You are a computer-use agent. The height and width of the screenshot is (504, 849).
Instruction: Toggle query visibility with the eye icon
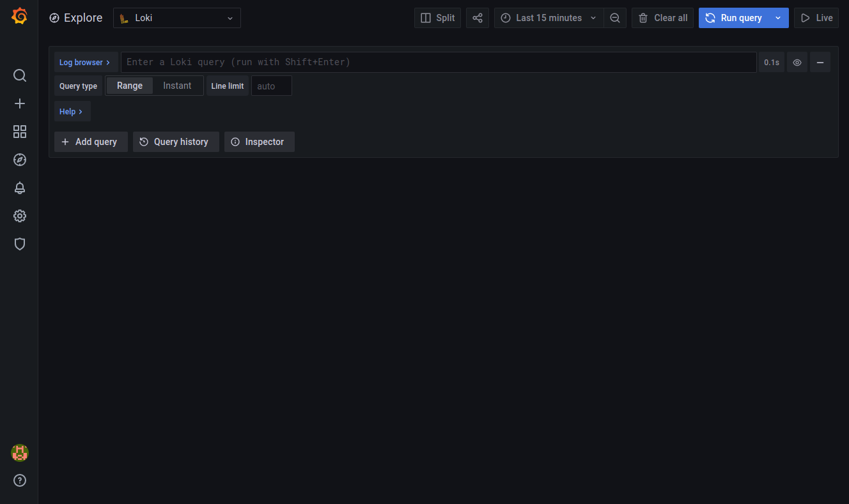pyautogui.click(x=797, y=63)
